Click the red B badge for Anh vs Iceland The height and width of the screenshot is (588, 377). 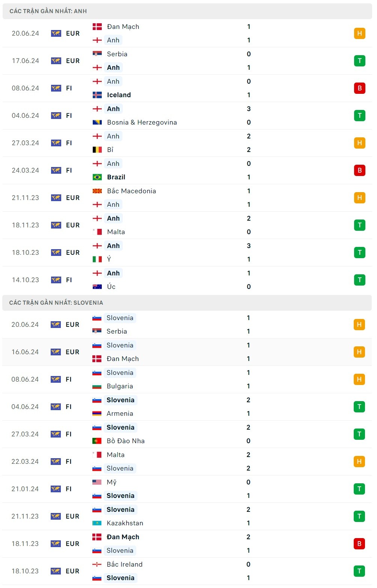tap(359, 88)
